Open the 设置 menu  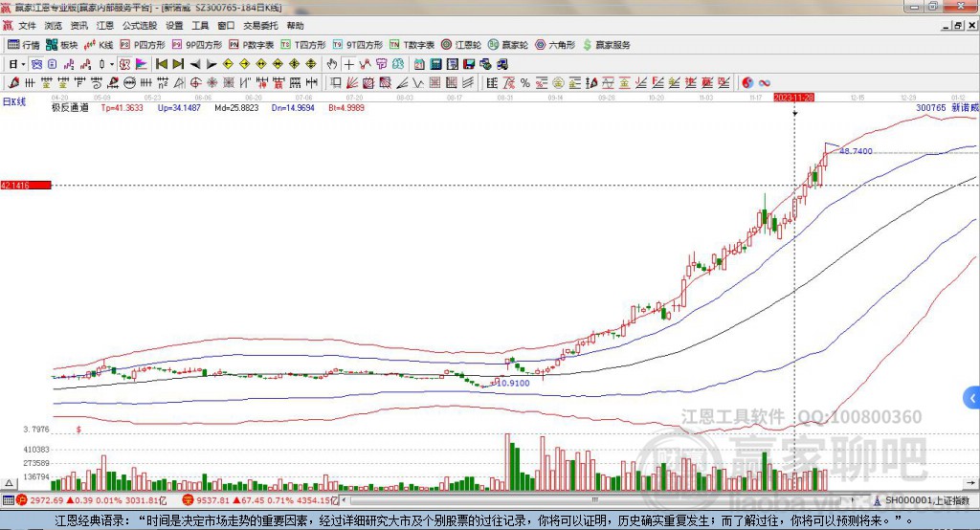coord(174,26)
